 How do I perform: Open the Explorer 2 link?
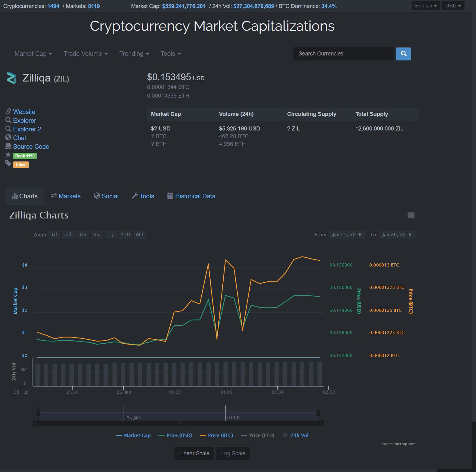27,129
